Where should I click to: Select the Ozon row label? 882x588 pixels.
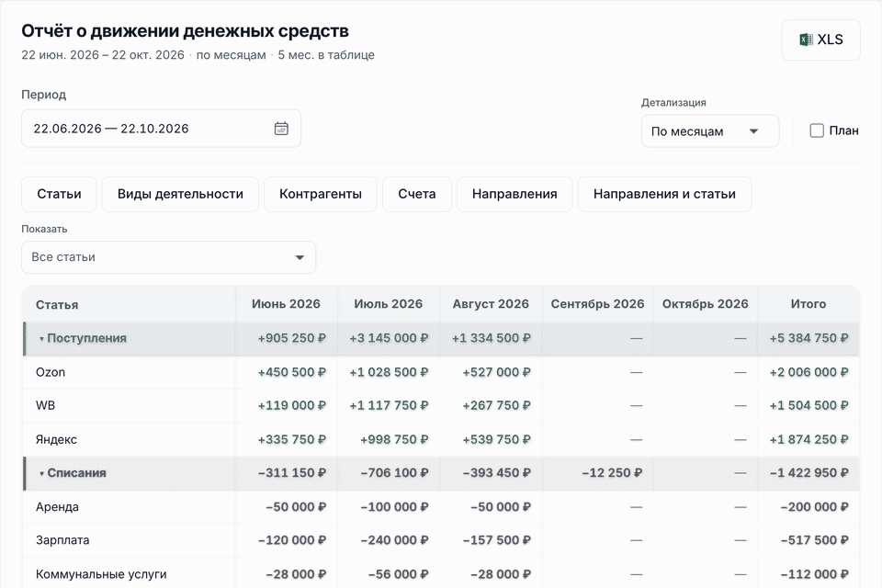click(51, 372)
